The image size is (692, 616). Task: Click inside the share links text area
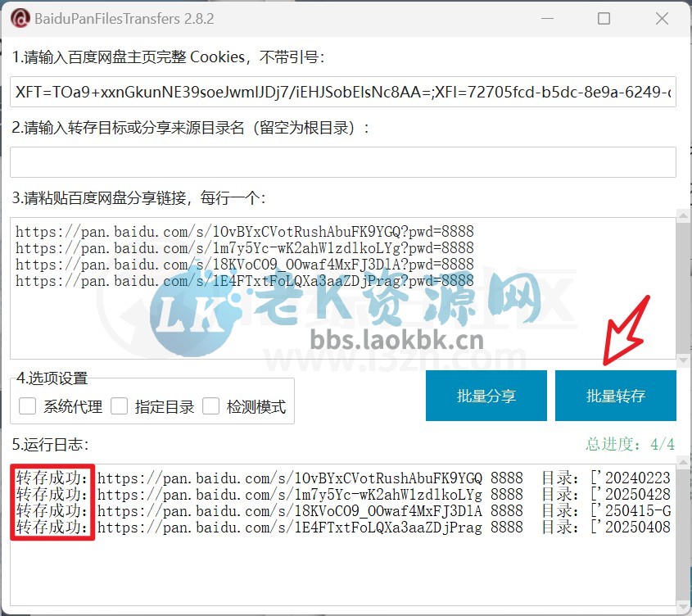[343, 288]
